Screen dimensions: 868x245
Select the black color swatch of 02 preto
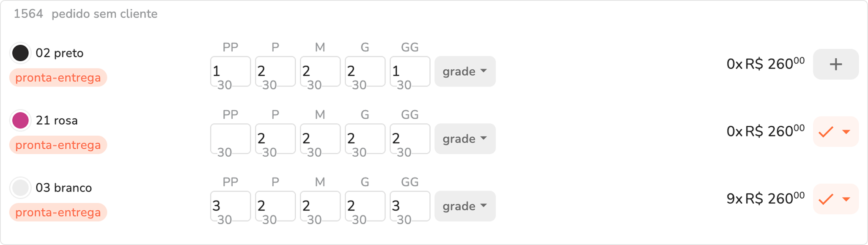click(x=20, y=53)
